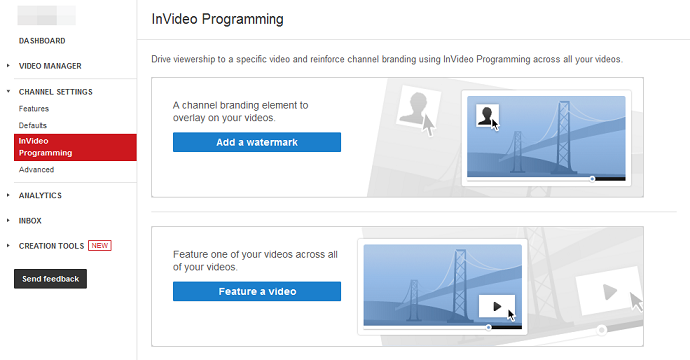The width and height of the screenshot is (690, 360).
Task: Click the watermark preview progress bar handle
Action: pos(592,179)
